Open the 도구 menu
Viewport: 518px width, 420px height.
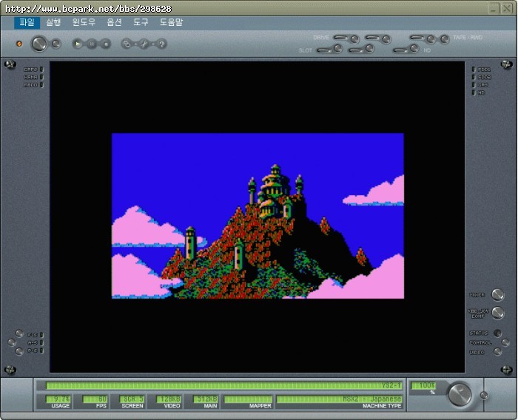[141, 22]
